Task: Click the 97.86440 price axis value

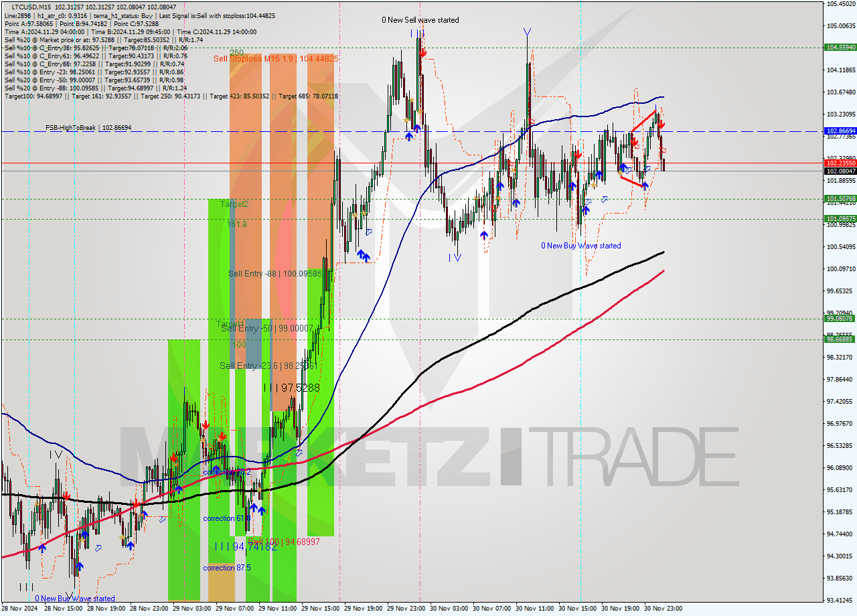Action: click(841, 379)
